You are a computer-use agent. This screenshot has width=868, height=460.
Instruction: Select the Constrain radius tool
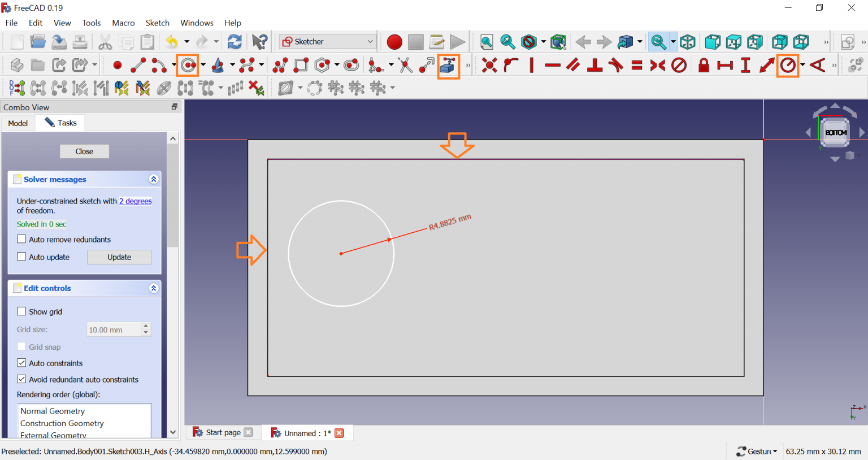click(787, 66)
